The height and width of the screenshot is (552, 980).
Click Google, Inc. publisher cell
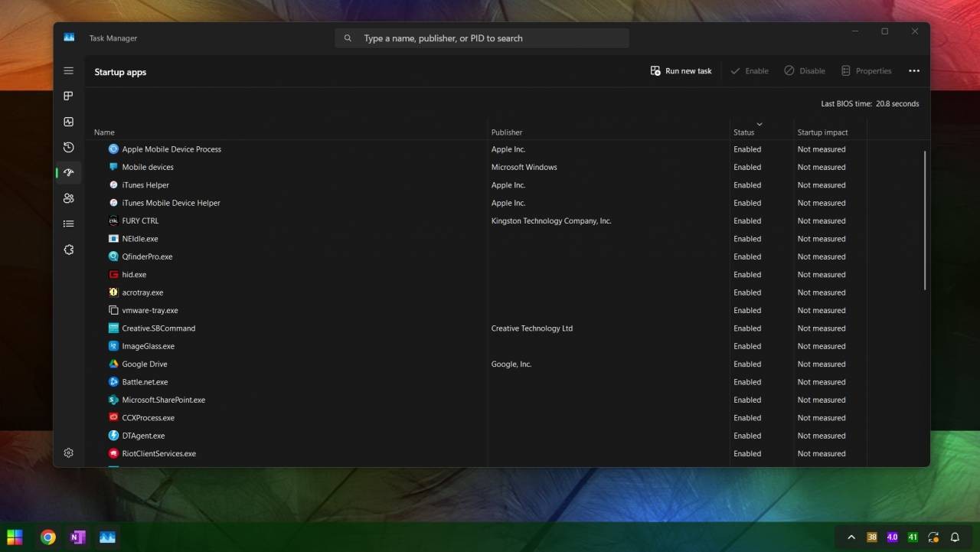[511, 364]
